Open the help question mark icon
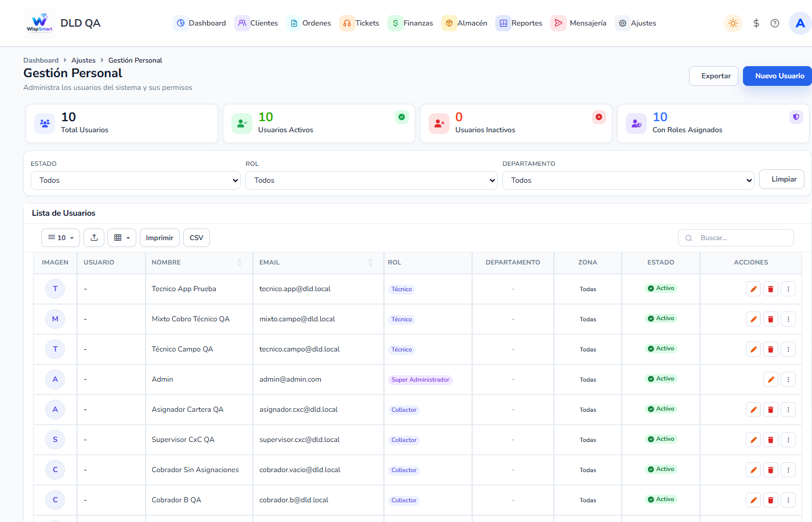This screenshot has height=522, width=812. [775, 23]
